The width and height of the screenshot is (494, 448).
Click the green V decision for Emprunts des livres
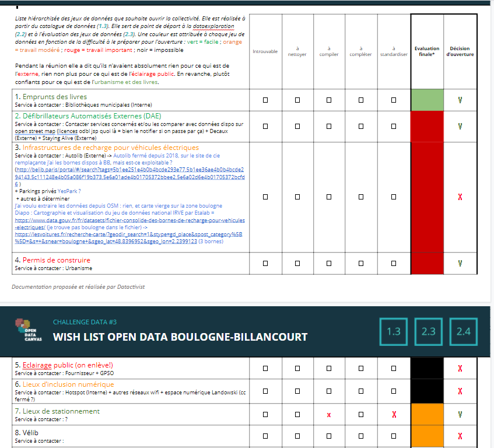(x=460, y=100)
